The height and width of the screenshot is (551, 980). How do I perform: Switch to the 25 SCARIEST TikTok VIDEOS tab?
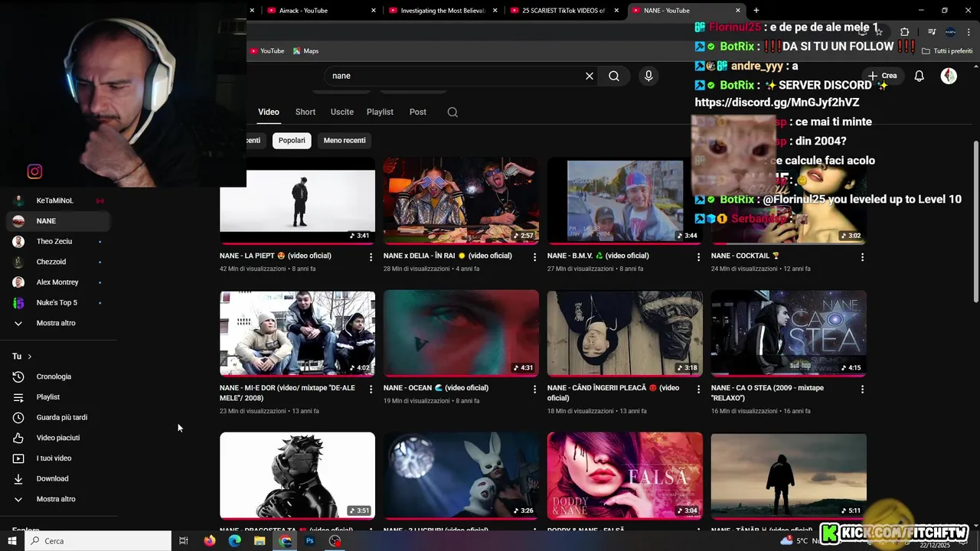tap(565, 11)
